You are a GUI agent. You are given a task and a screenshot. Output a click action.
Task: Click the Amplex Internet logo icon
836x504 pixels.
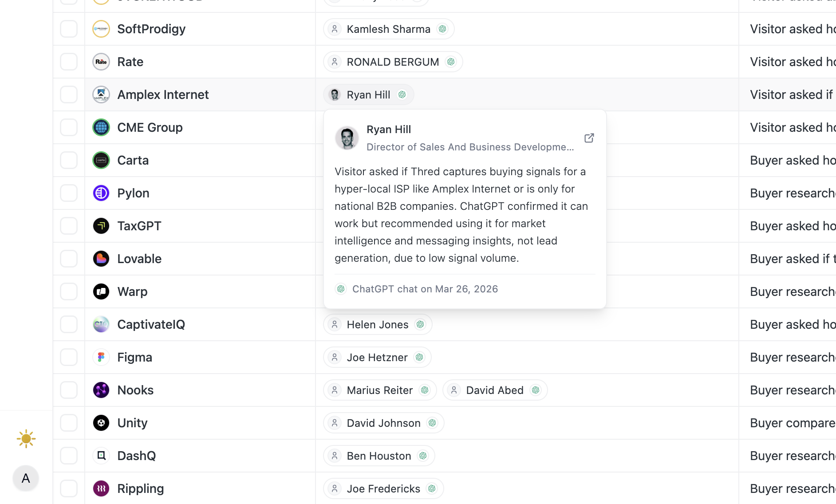pos(101,94)
